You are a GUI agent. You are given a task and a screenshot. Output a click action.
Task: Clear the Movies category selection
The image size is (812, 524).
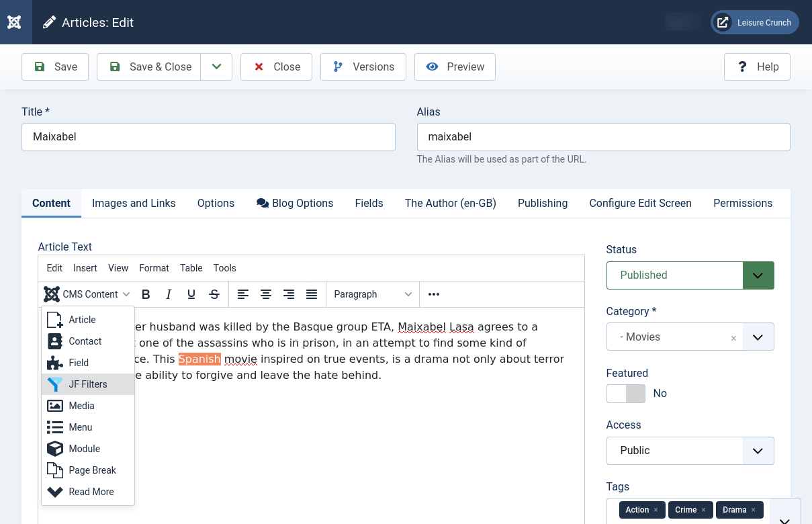click(x=733, y=338)
